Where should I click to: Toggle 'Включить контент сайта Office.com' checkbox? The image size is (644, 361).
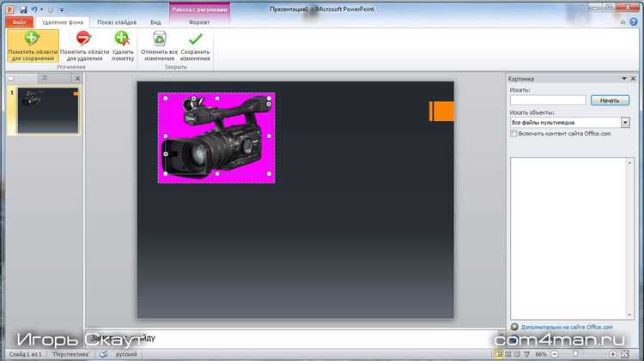[513, 134]
